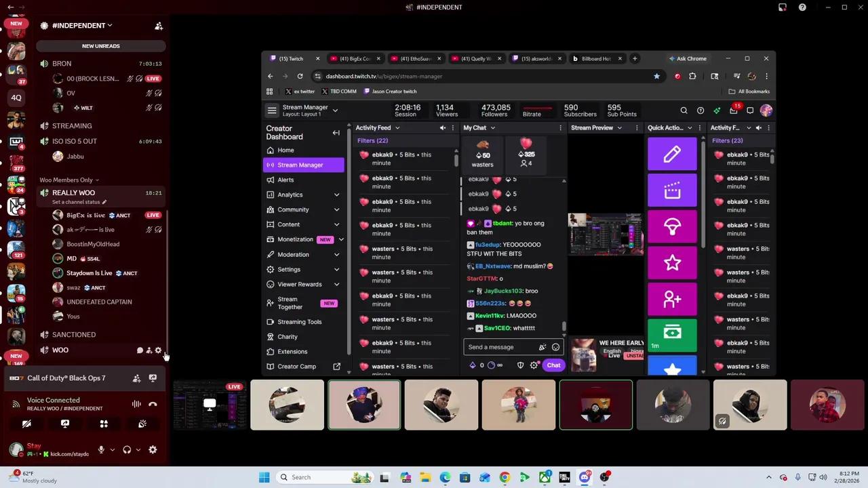Deafen audio with the headphones icon
Screen dimensions: 868x488
coord(127,449)
